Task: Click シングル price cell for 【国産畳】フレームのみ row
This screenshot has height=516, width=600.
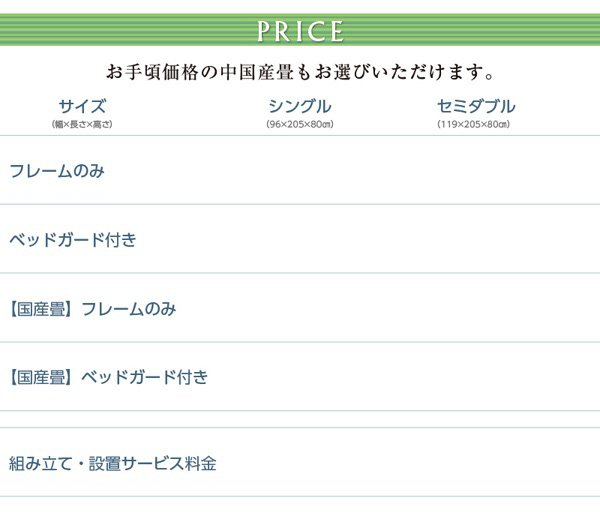Action: (x=299, y=309)
